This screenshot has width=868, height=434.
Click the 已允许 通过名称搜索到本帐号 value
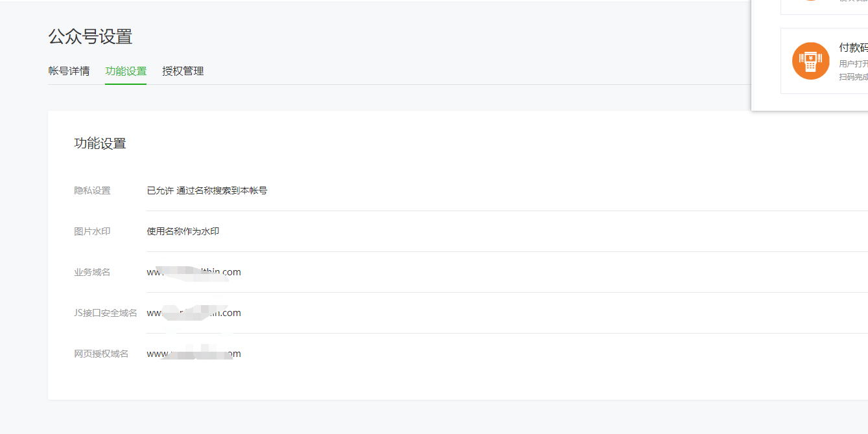click(207, 190)
